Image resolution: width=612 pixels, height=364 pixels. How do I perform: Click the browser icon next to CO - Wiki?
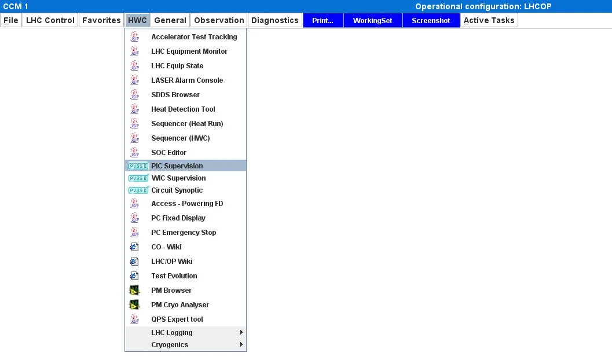click(x=134, y=247)
